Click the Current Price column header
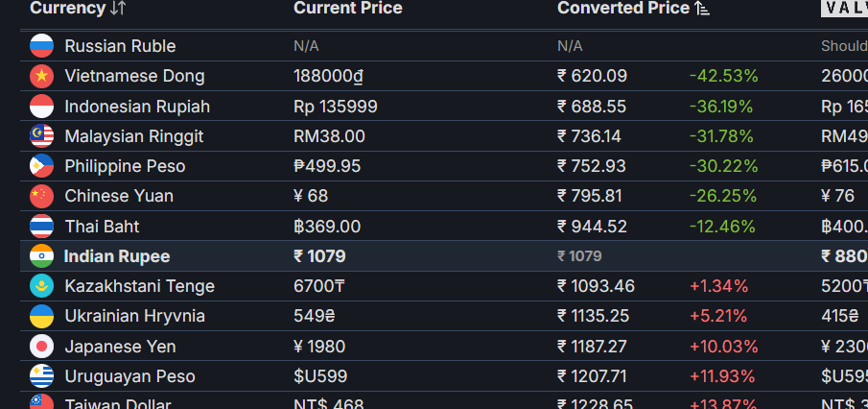 347,9
